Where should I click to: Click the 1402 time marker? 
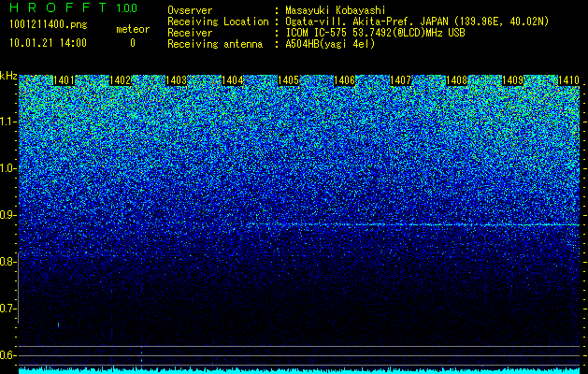point(120,80)
